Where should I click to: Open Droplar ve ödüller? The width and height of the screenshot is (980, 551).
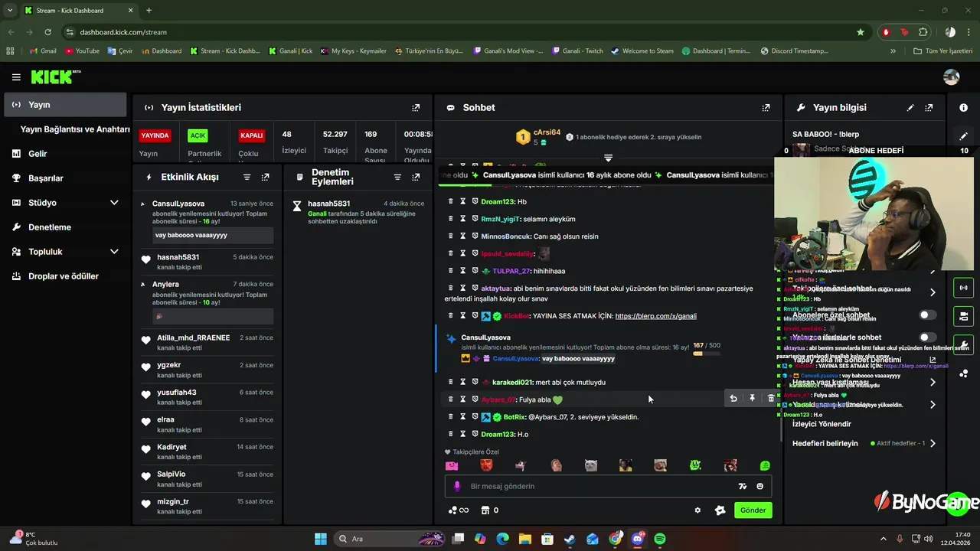click(x=65, y=276)
